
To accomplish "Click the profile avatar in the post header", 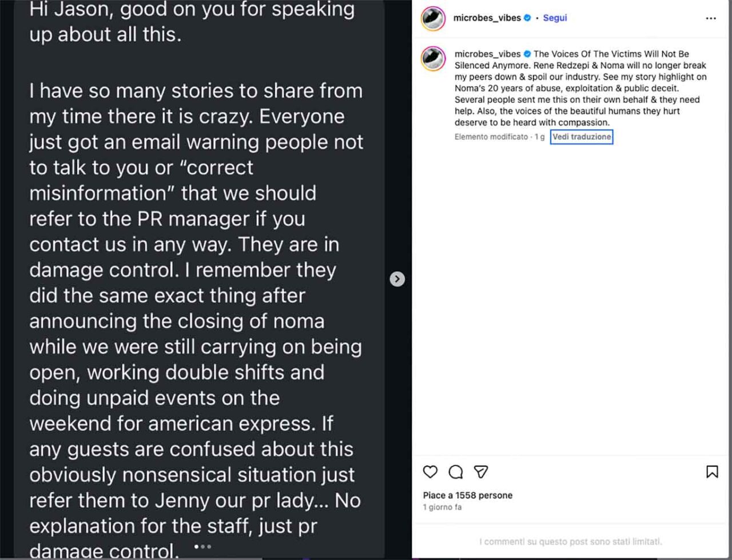I will coord(433,18).
